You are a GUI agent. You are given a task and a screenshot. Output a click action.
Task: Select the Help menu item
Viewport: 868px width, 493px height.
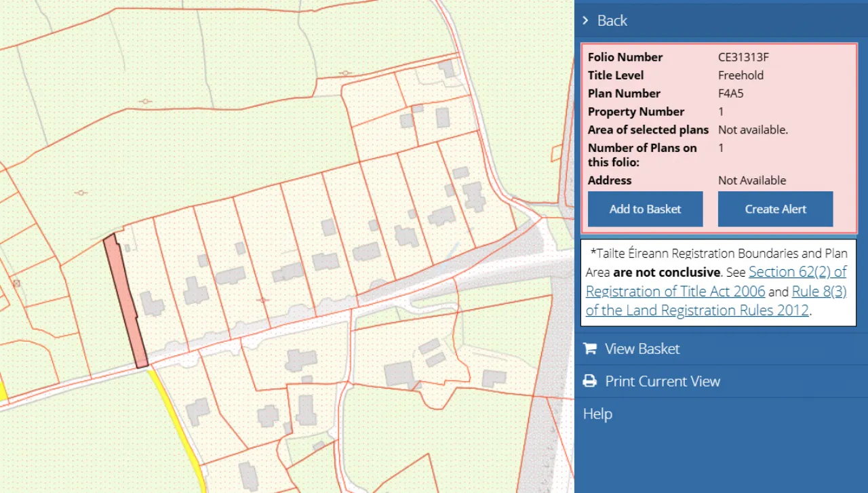click(597, 414)
